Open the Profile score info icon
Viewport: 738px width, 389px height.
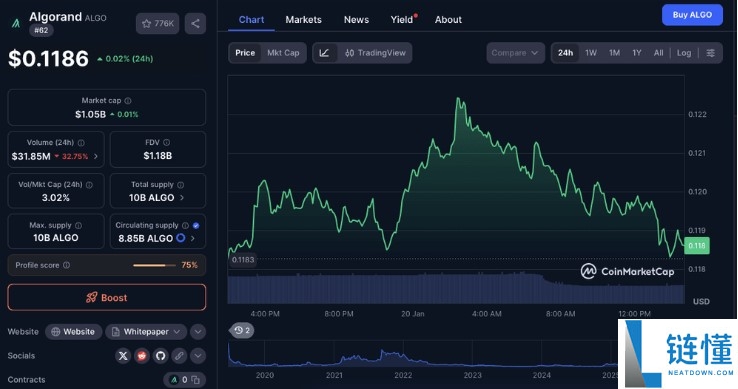pyautogui.click(x=66, y=265)
